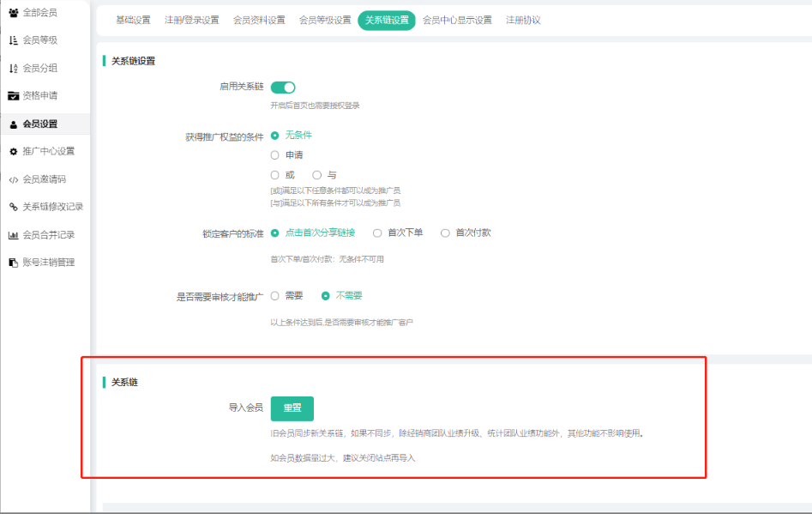Viewport: 812px width, 514px height.
Task: Choose 需要 for review requirement
Action: coord(275,295)
